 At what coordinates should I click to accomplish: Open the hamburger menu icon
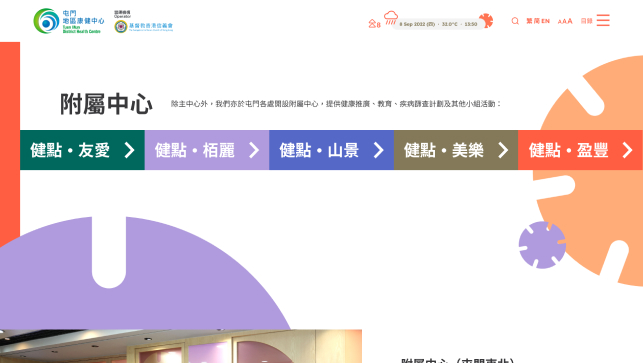tap(603, 20)
